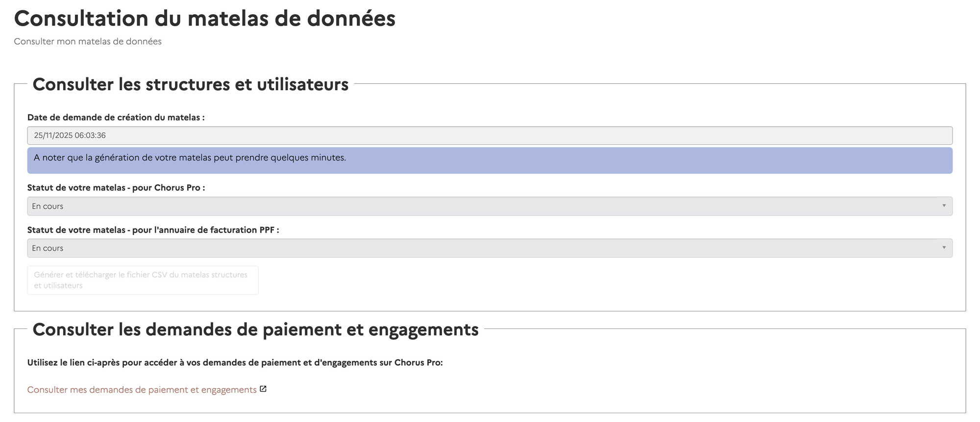Open 'Consulter mes demandes de paiement et engagements' link

click(142, 390)
